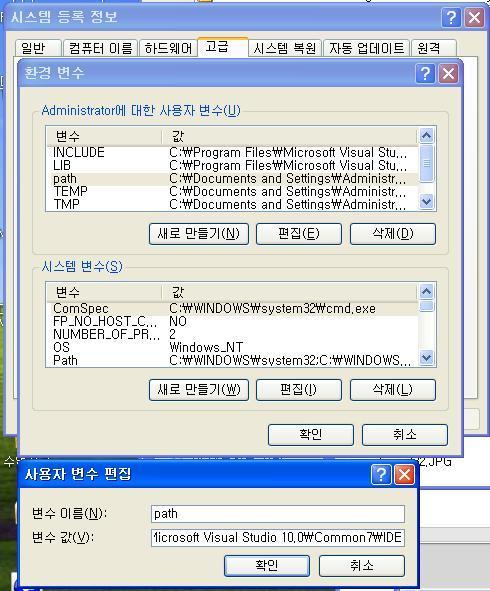This screenshot has width=490, height=591.
Task: Select the OS system variable row
Action: point(232,347)
